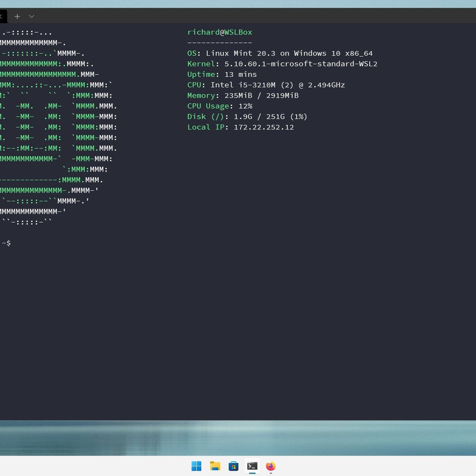This screenshot has width=476, height=476.
Task: Expand the new tab profile dropdown chevron
Action: (x=32, y=16)
